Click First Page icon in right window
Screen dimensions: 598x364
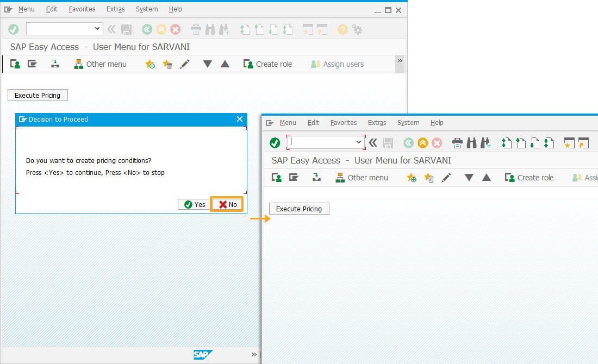(x=507, y=143)
